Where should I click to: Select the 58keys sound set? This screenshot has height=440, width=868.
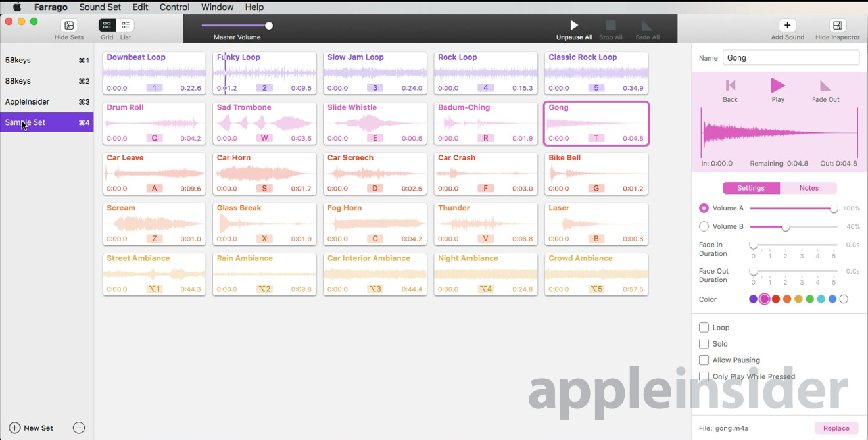click(47, 60)
